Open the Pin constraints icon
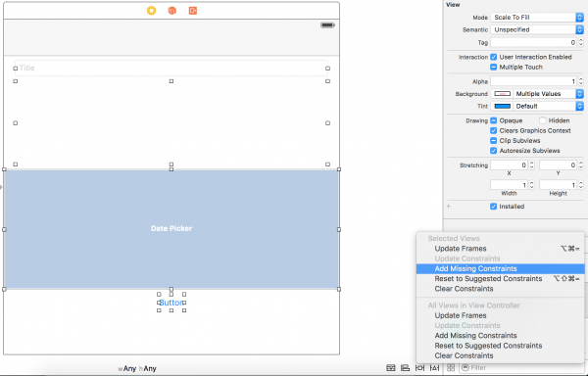 [420, 368]
